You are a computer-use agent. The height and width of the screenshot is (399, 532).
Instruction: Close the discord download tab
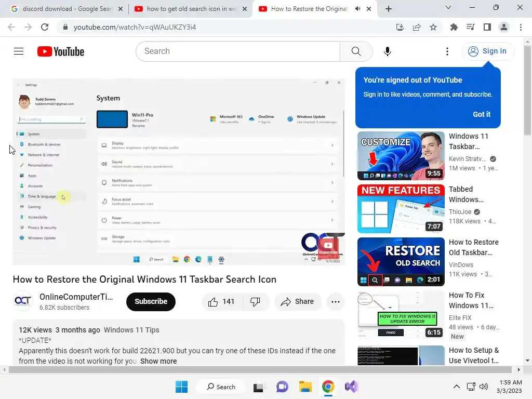121,9
